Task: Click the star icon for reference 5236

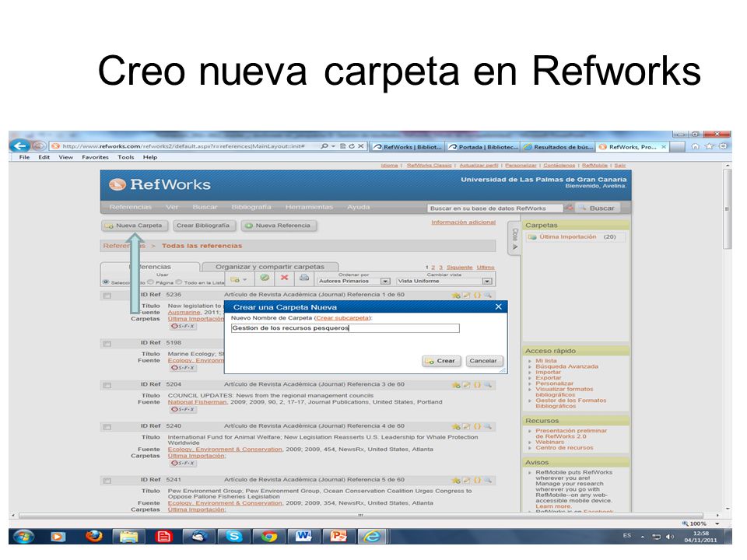Action: click(456, 296)
